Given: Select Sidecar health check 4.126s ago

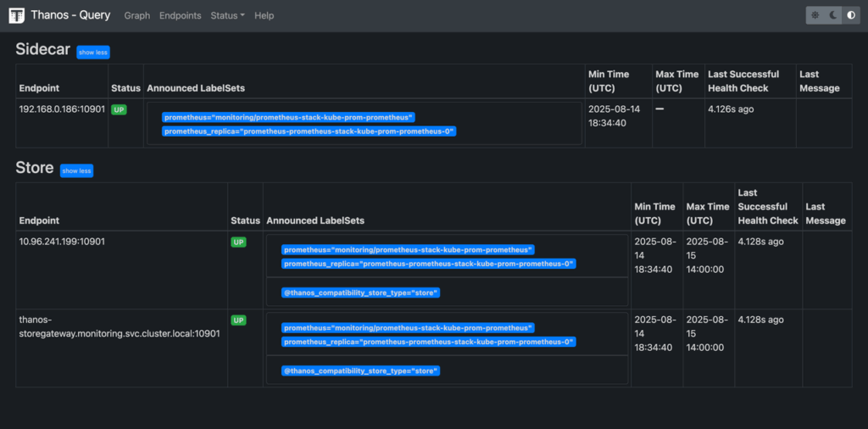Looking at the screenshot, I should pyautogui.click(x=731, y=109).
